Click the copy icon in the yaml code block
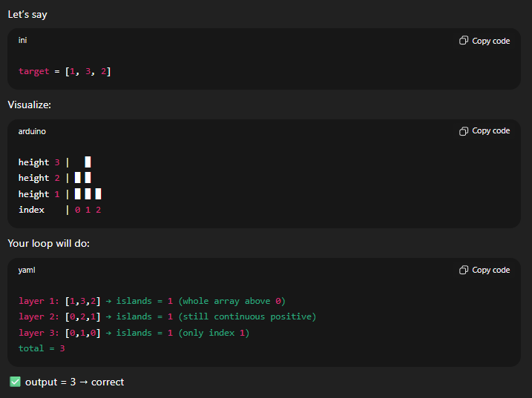Viewport: 532px width, 398px height. pos(464,270)
